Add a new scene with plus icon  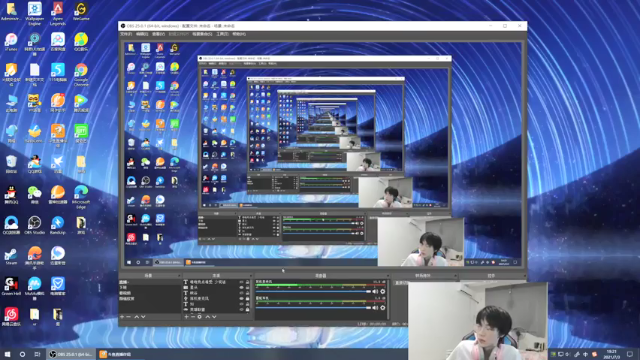122,317
